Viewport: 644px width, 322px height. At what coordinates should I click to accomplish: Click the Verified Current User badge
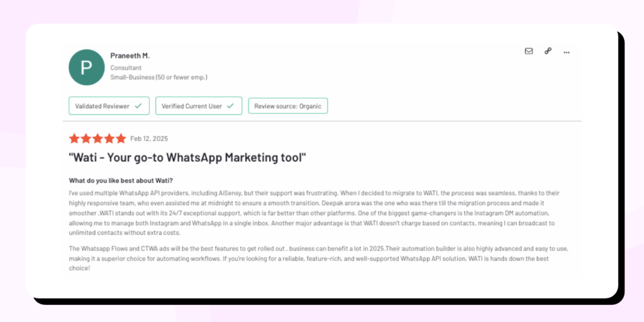click(x=199, y=106)
